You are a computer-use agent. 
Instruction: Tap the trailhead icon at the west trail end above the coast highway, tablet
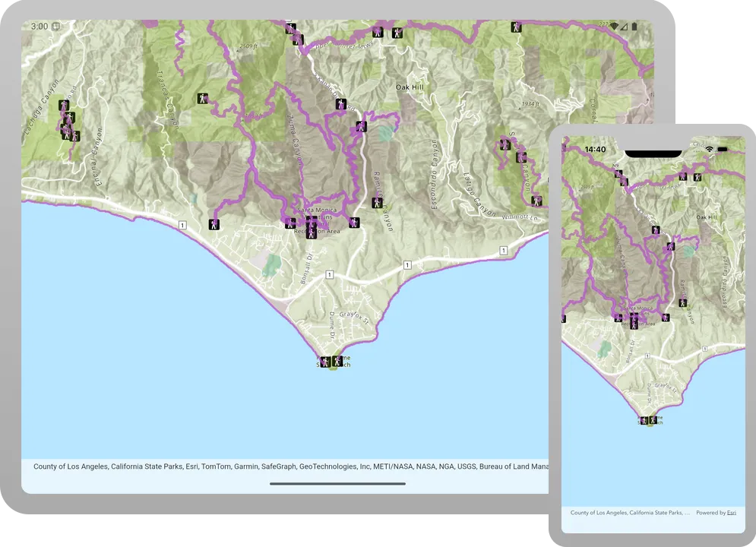(x=214, y=224)
